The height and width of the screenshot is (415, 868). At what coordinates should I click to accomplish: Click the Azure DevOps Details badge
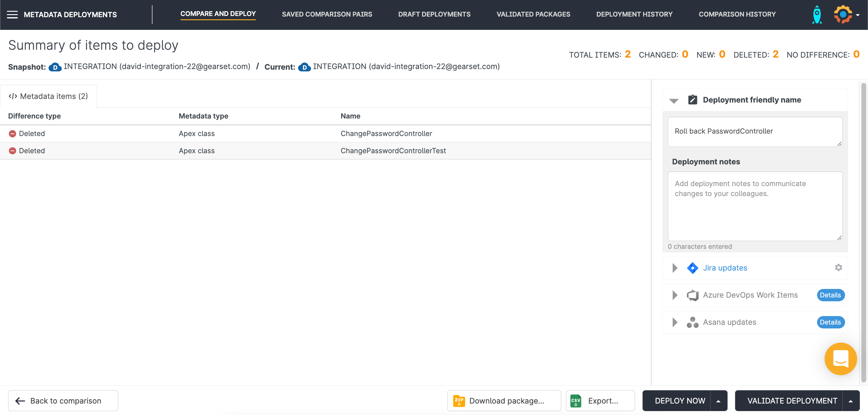830,295
